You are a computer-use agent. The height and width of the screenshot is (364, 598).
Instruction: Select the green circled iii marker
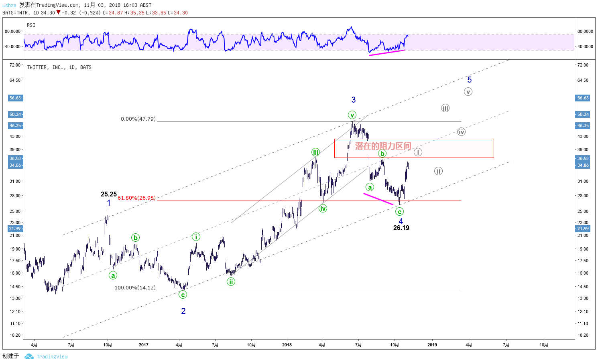(316, 152)
